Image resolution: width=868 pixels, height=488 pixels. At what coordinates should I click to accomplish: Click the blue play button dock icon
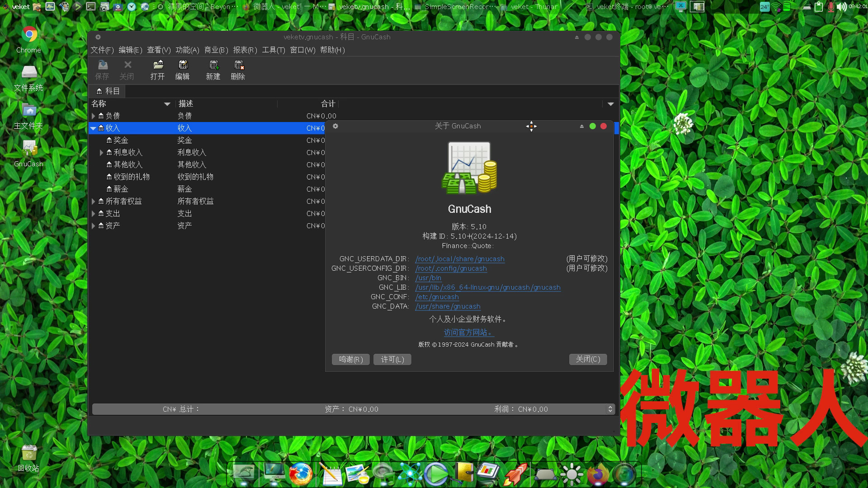point(436,474)
